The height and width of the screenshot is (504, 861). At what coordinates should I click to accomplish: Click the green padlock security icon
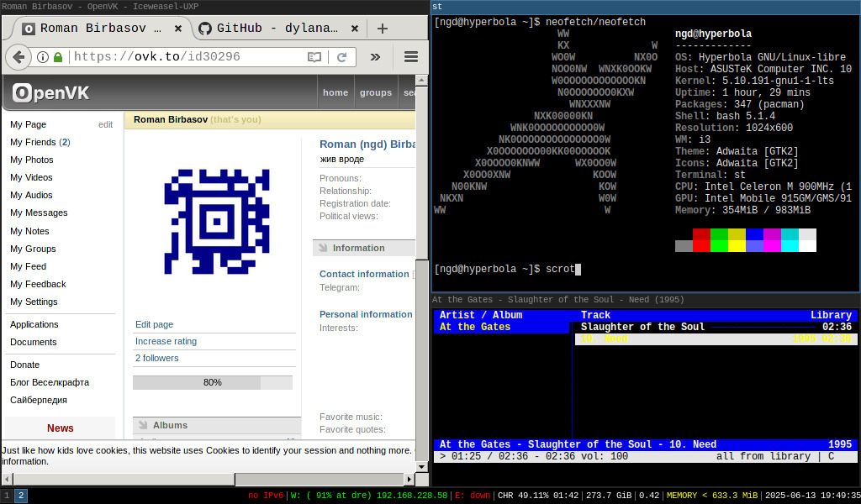(x=58, y=57)
